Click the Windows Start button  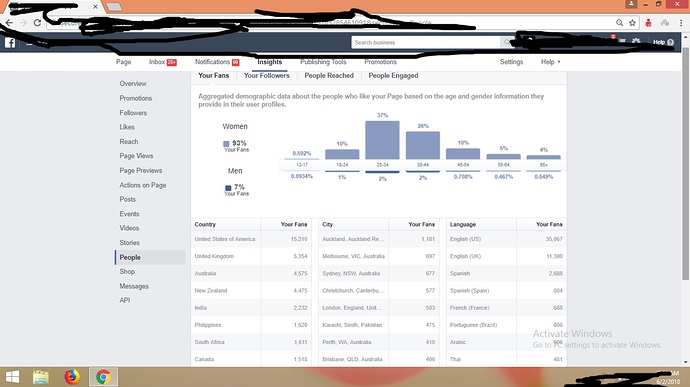[12, 377]
